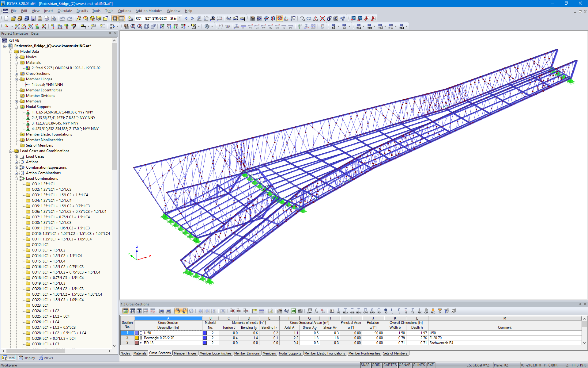Click the isometric cube view icon

coord(146,27)
